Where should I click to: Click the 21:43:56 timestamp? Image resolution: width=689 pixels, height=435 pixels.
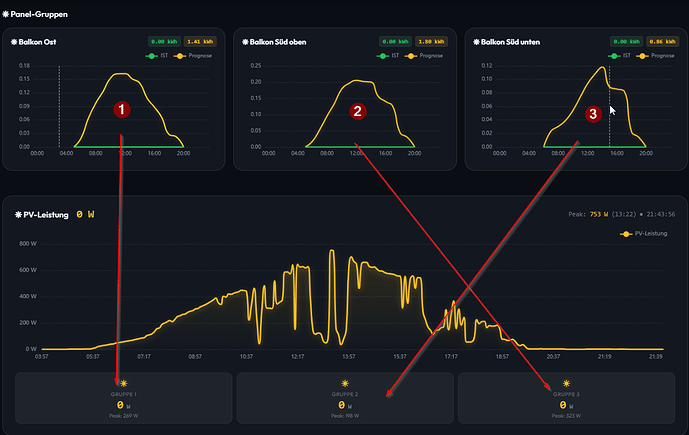pyautogui.click(x=660, y=214)
